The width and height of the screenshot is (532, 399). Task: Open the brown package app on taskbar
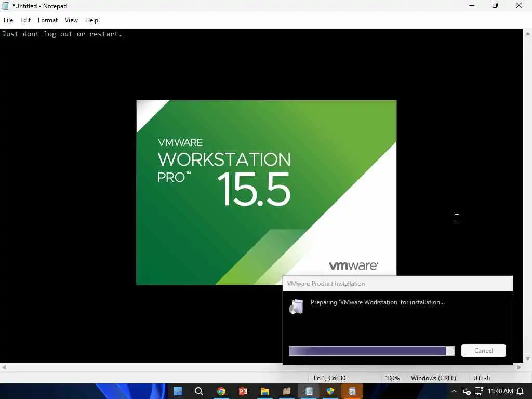pyautogui.click(x=287, y=391)
